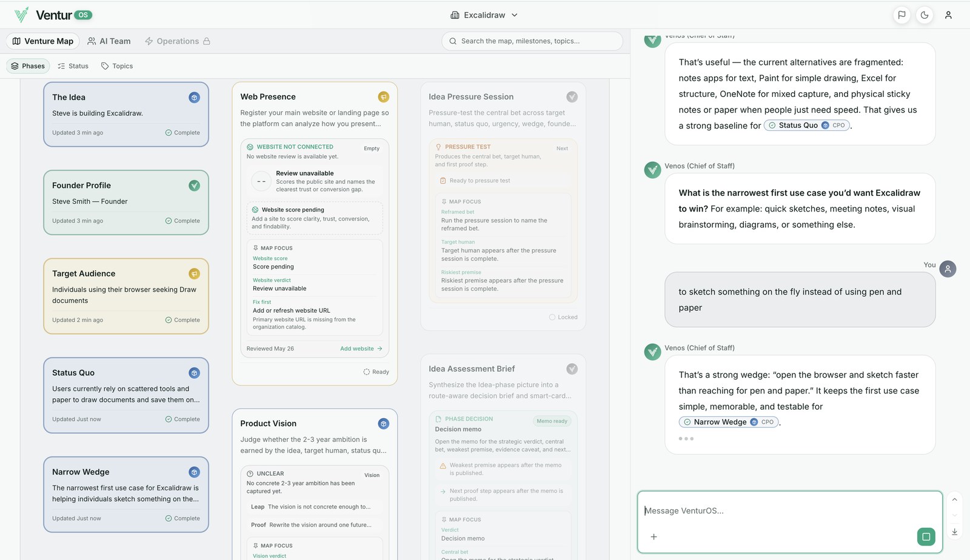The image size is (970, 560).
Task: Click the VenturOS logo
Action: click(53, 15)
